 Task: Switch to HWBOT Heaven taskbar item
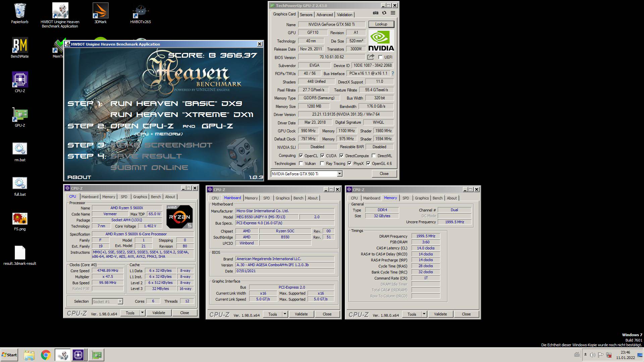(62, 355)
